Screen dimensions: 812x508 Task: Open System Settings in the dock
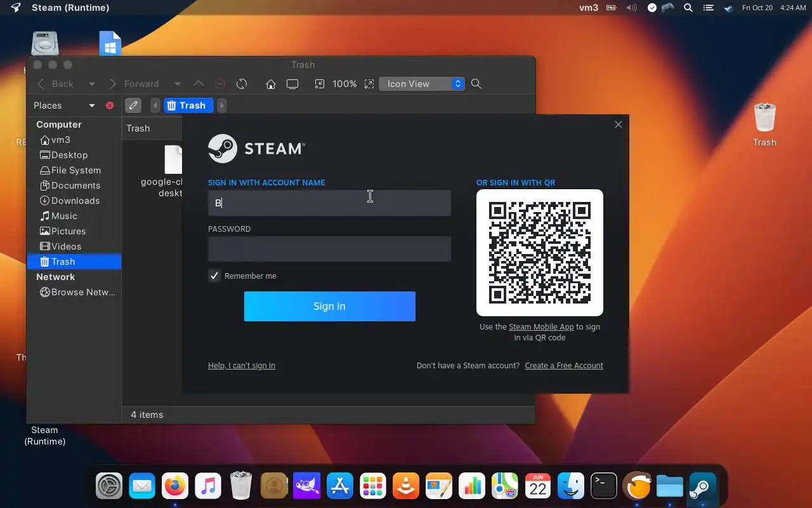[x=109, y=487]
